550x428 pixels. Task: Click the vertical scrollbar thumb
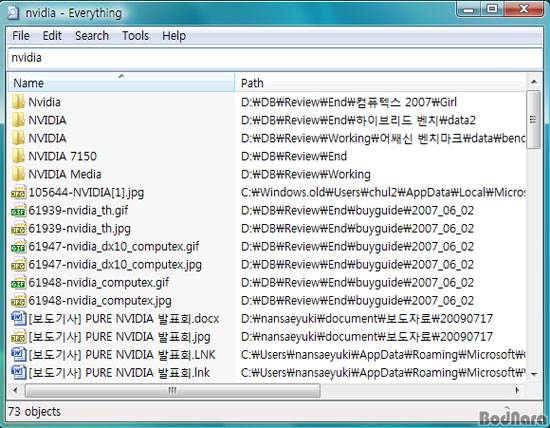534,119
